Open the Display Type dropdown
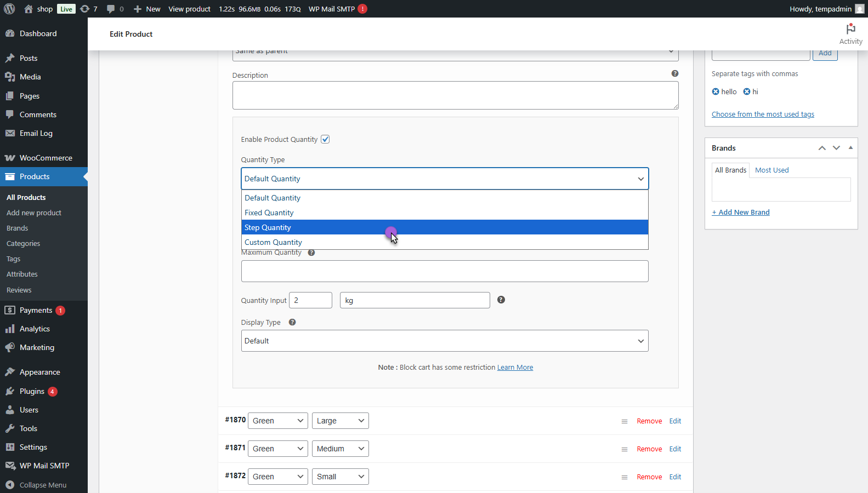The height and width of the screenshot is (493, 868). 444,341
